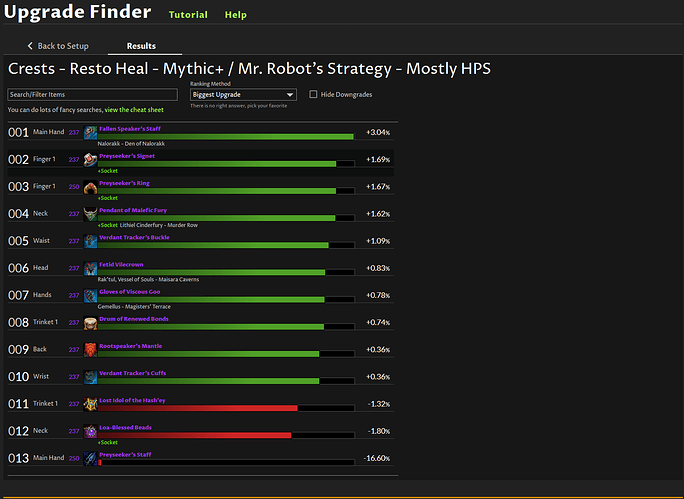Click the Lost Idol of the Hash'ey icon

tap(90, 404)
